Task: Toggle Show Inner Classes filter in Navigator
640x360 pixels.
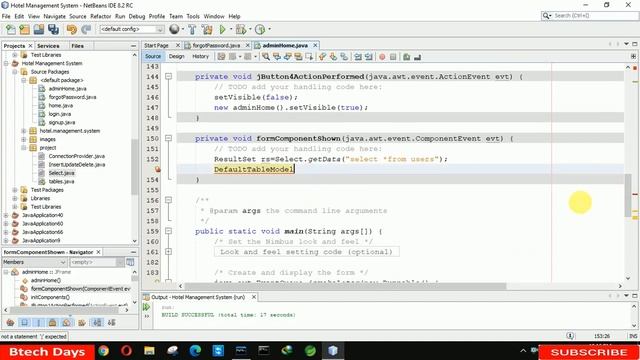Action: coord(67,322)
